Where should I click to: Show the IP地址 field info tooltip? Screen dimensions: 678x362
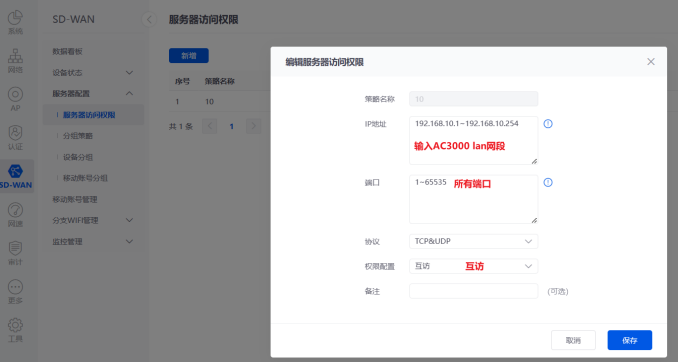click(x=548, y=124)
